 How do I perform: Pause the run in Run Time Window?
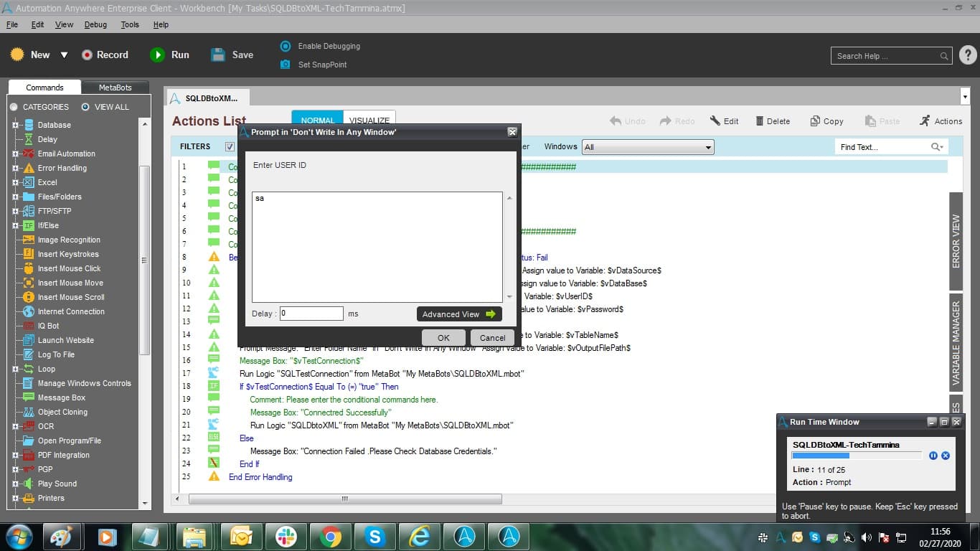933,456
